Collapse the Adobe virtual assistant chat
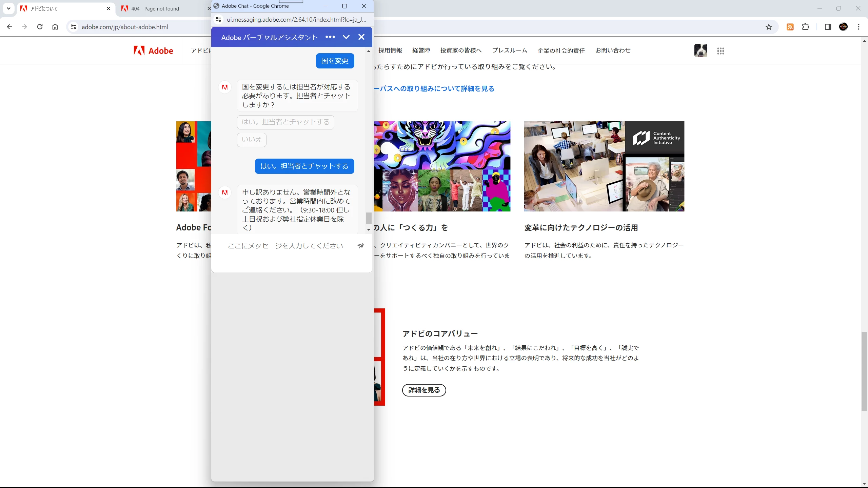This screenshot has height=488, width=868. (346, 37)
